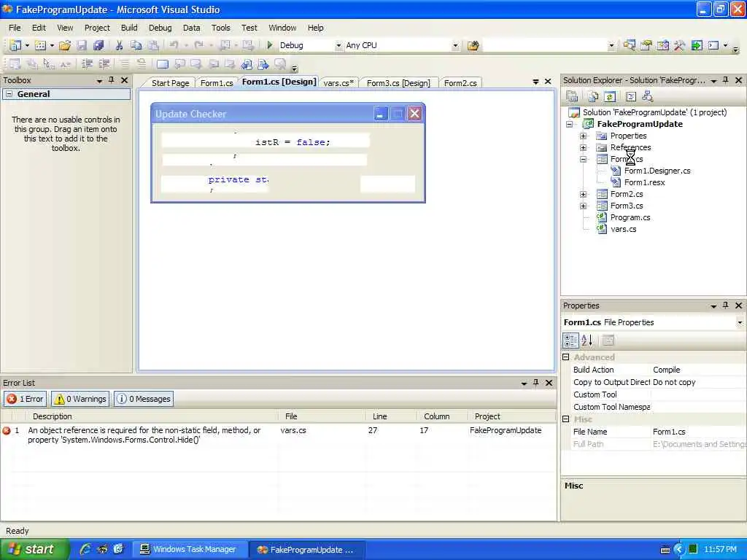Open the Object Browser toolbar icon
This screenshot has width=747, height=560.
662,46
